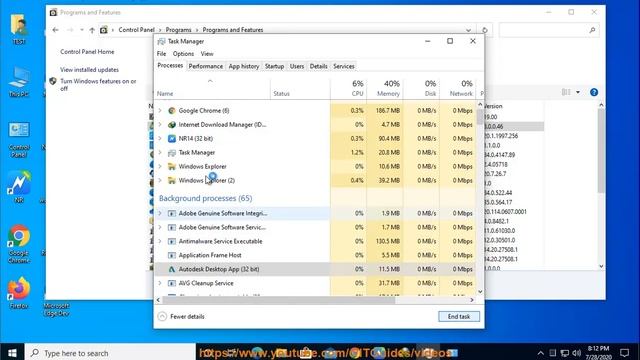
Task: Click refresh button in Programs and Features
Action: (x=484, y=30)
